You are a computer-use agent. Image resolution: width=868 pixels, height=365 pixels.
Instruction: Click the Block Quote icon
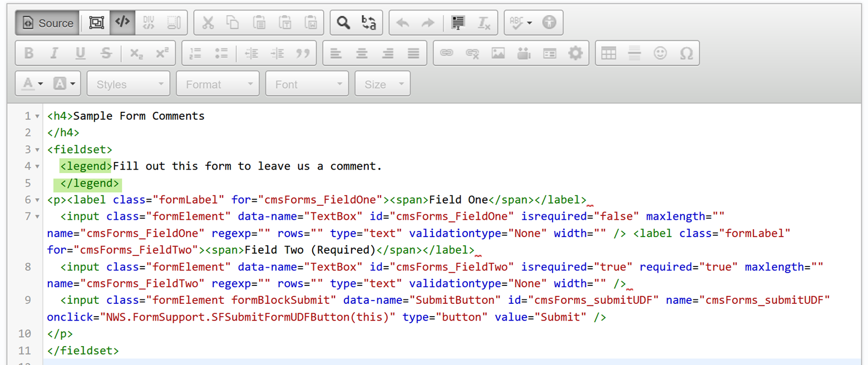(x=303, y=53)
